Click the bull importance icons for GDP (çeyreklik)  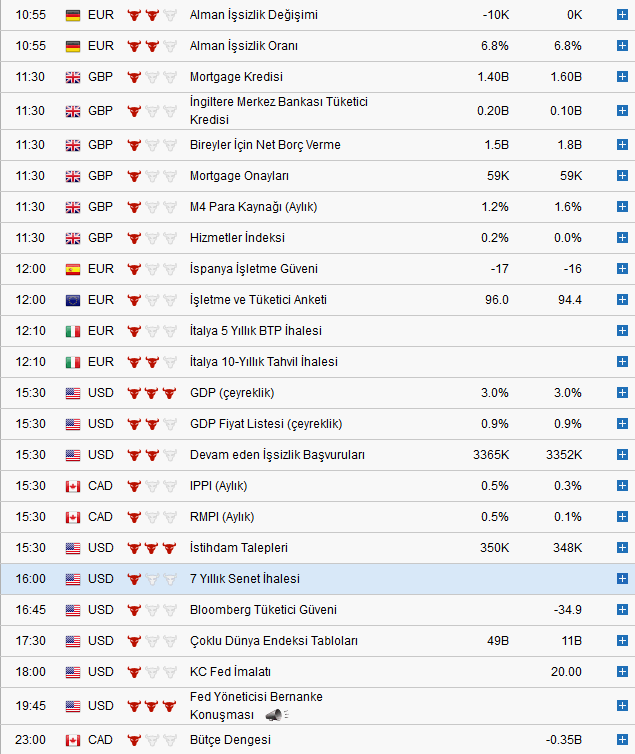[151, 393]
